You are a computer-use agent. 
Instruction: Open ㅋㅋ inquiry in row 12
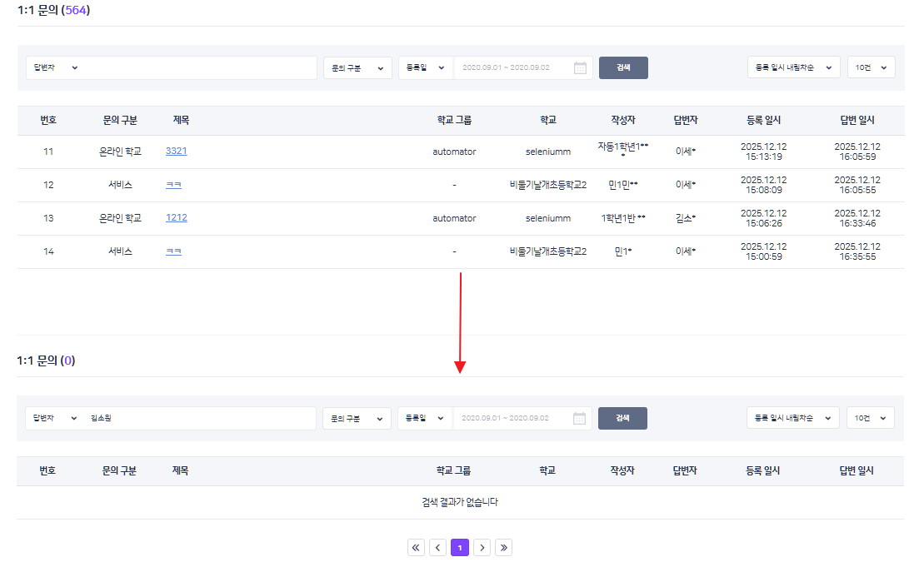173,185
